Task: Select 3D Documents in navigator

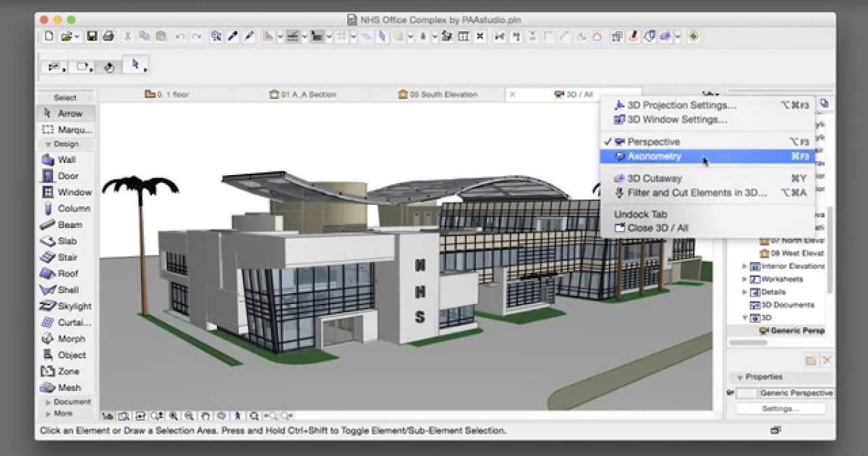Action: [x=782, y=305]
